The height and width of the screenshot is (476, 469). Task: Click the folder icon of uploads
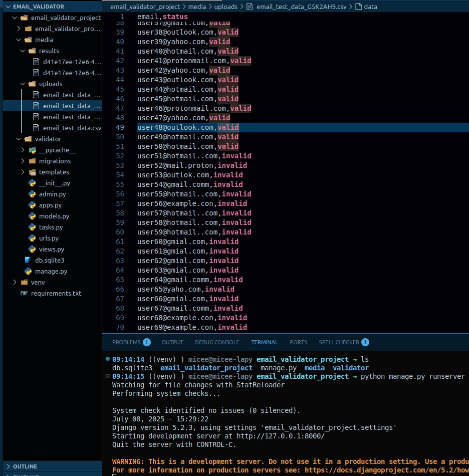pyautogui.click(x=32, y=84)
